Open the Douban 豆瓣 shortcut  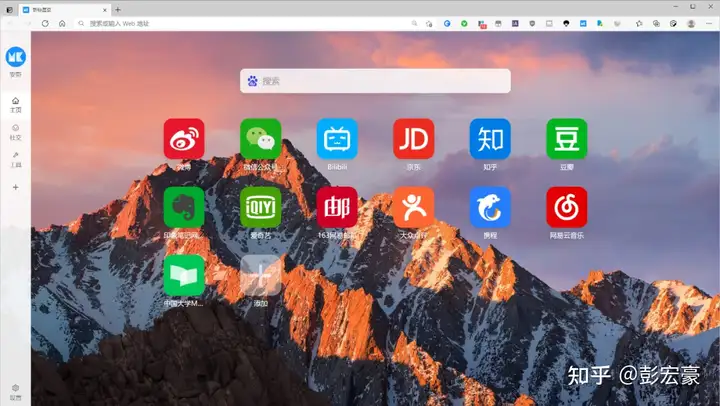pyautogui.click(x=567, y=139)
